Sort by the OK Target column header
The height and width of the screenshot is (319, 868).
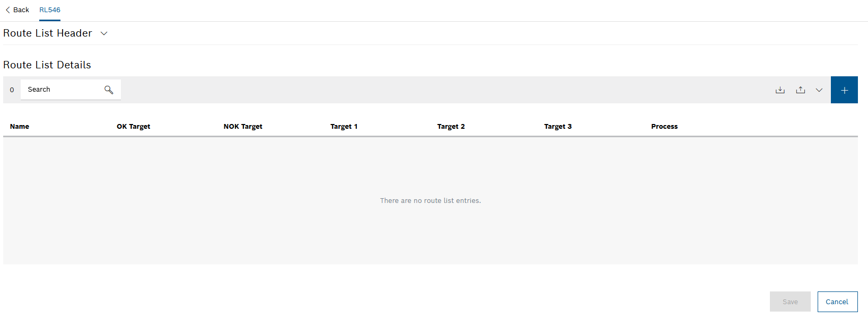coord(134,127)
